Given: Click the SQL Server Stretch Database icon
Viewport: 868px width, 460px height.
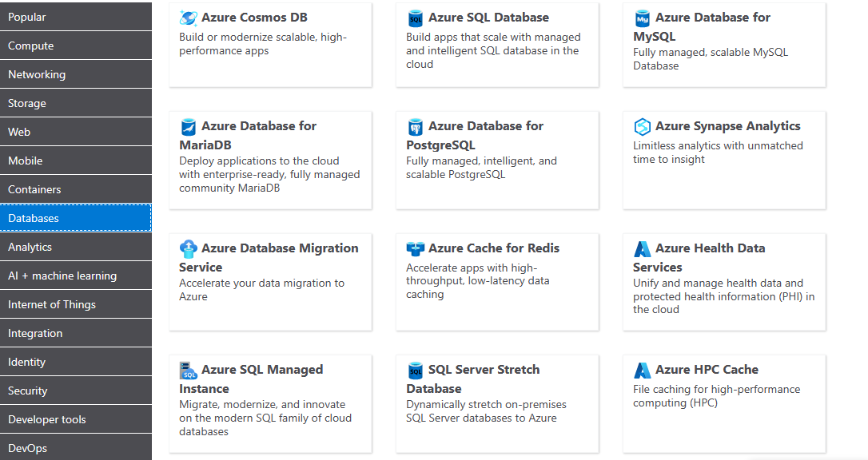Looking at the screenshot, I should pos(415,371).
